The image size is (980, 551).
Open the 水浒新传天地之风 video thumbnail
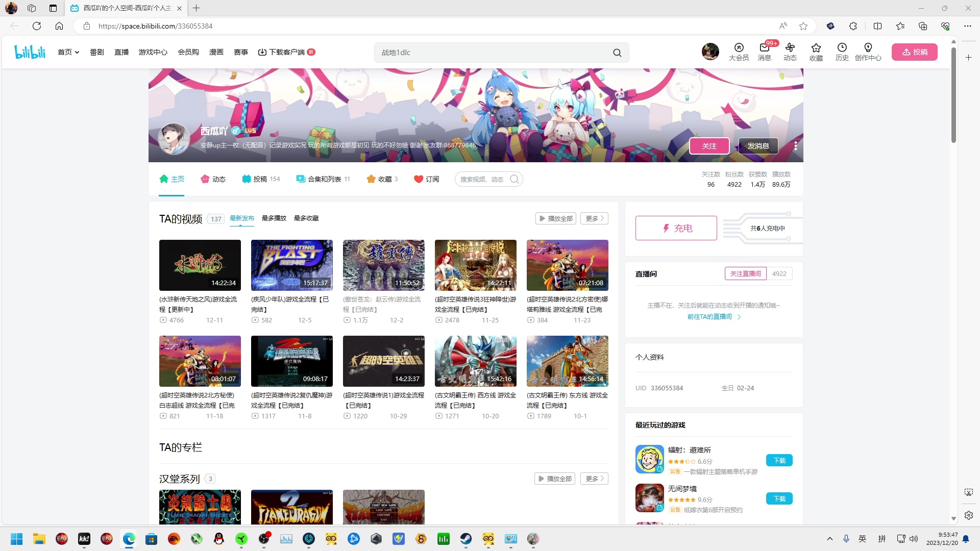(x=200, y=265)
